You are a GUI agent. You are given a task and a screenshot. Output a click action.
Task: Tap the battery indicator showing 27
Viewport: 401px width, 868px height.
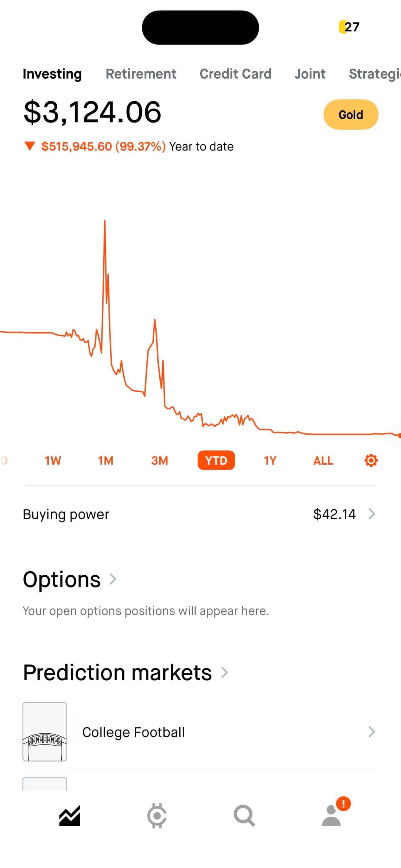point(349,27)
